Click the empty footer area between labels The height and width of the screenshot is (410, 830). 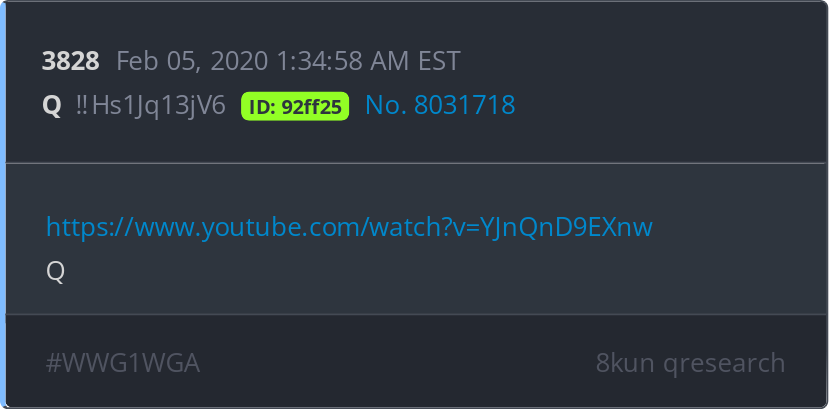[x=397, y=363]
